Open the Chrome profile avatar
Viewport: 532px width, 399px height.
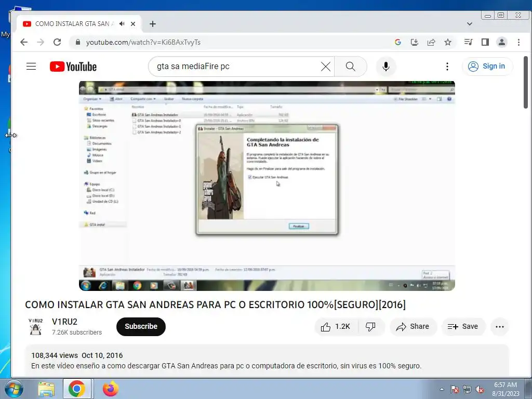[501, 42]
